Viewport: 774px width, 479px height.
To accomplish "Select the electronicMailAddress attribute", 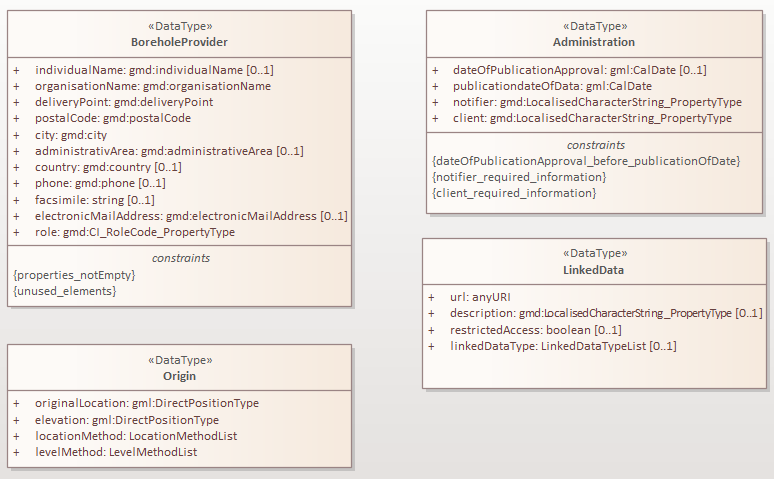I will 191,216.
